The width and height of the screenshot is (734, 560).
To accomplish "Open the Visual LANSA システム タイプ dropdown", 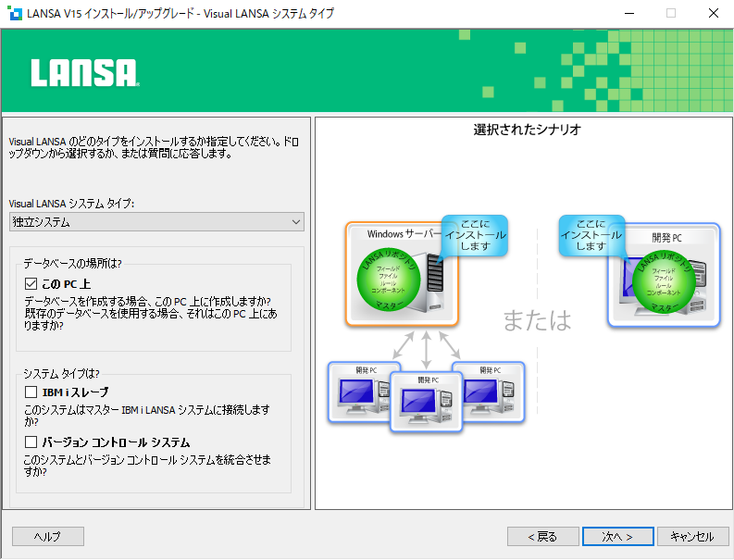I will pos(156,222).
